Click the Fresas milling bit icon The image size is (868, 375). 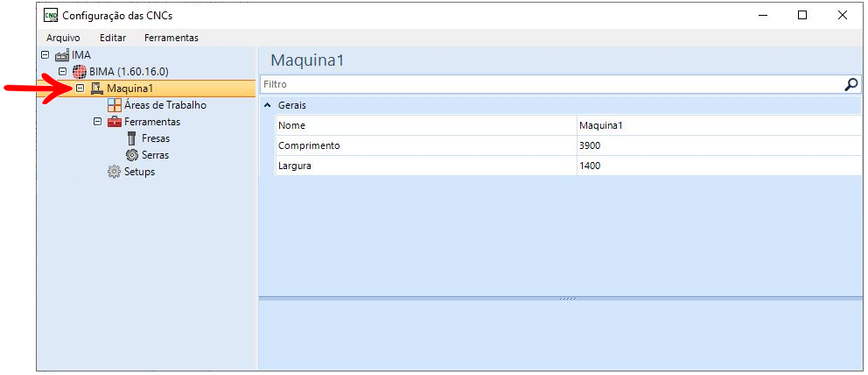click(x=132, y=138)
